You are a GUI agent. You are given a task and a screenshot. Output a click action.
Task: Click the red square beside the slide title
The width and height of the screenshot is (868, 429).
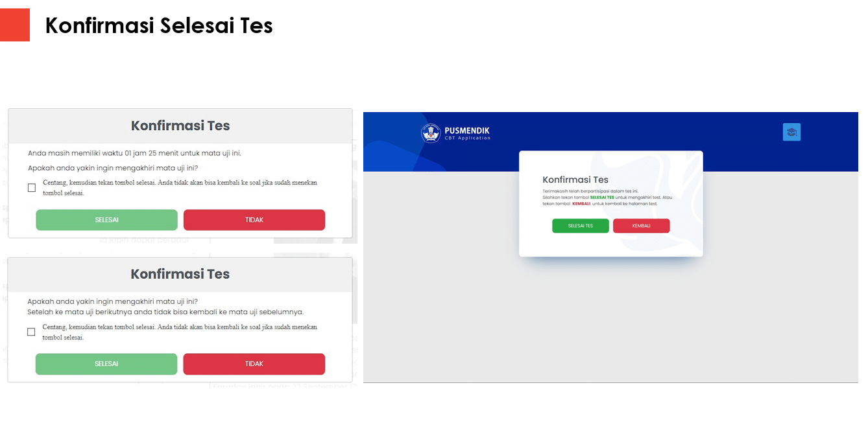(15, 25)
